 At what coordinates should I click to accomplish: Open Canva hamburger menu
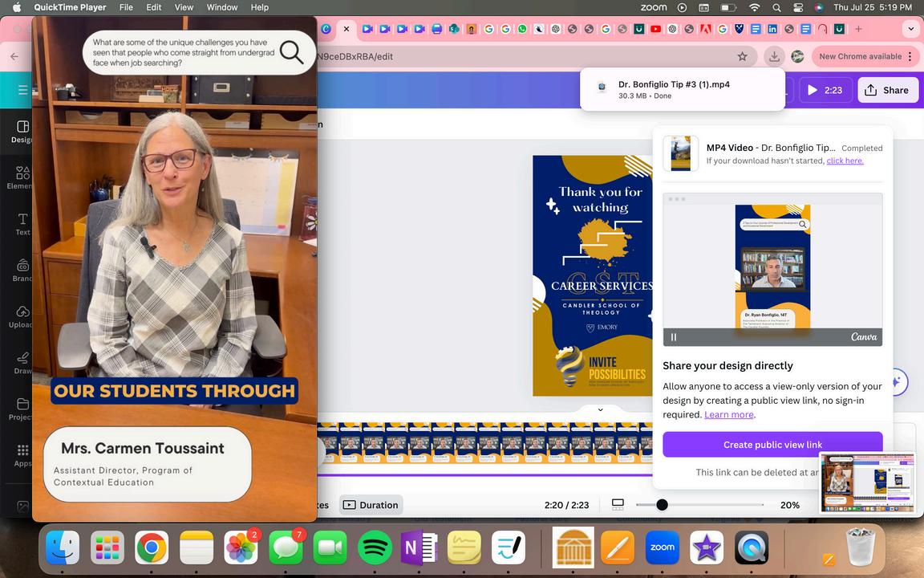click(22, 90)
